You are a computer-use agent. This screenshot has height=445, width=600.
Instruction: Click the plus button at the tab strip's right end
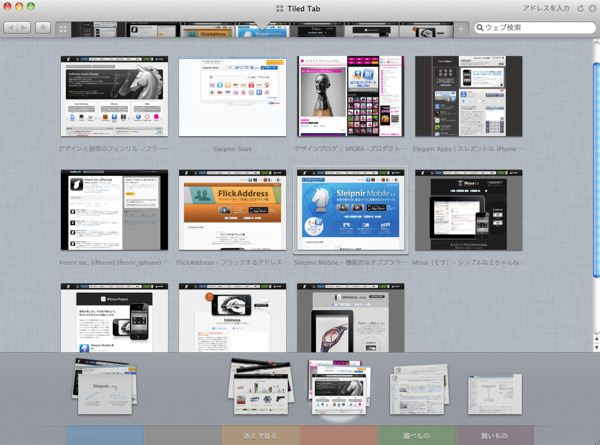[x=461, y=29]
